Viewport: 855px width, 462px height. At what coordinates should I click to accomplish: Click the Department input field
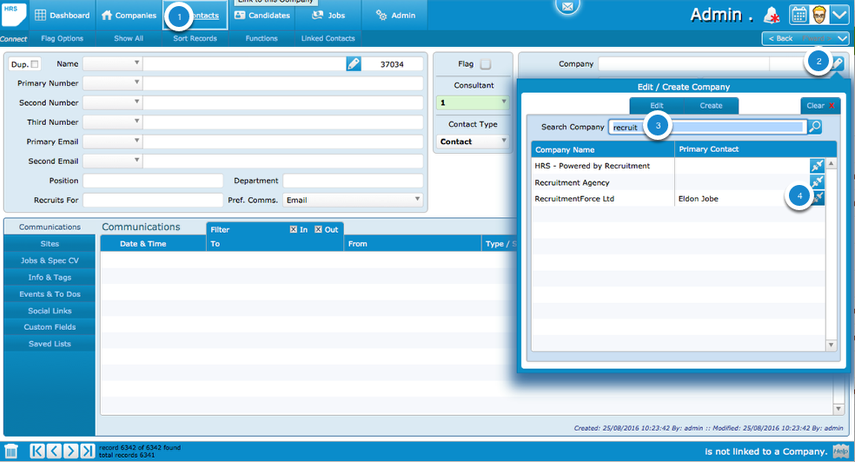pyautogui.click(x=353, y=181)
